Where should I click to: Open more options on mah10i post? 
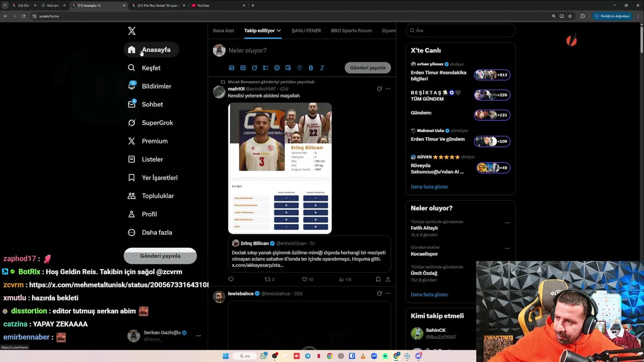coord(388,89)
